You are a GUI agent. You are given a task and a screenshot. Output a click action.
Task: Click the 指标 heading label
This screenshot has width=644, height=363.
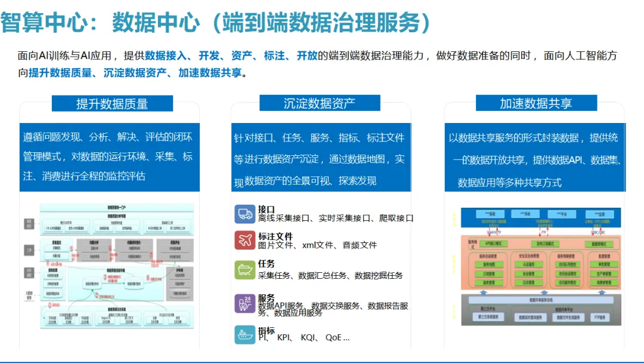click(x=266, y=331)
